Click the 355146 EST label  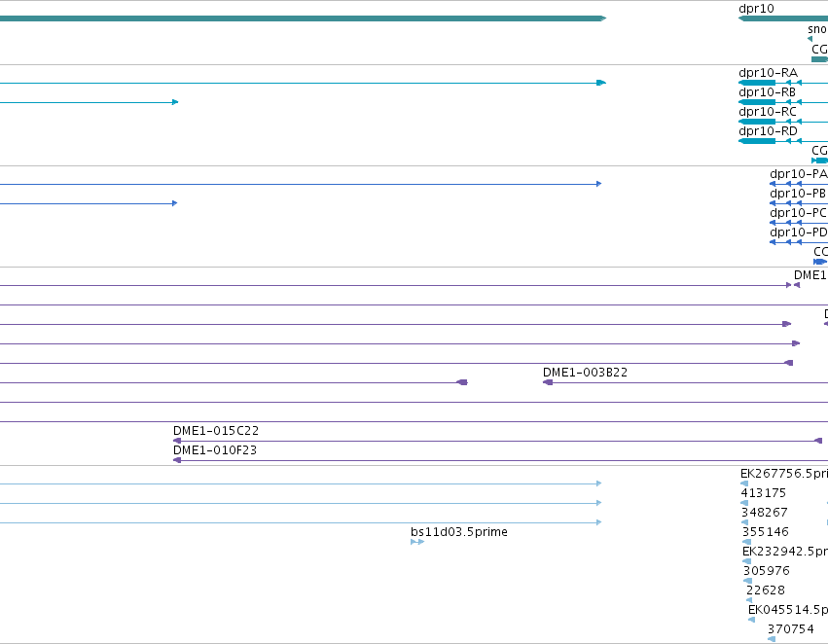point(765,533)
